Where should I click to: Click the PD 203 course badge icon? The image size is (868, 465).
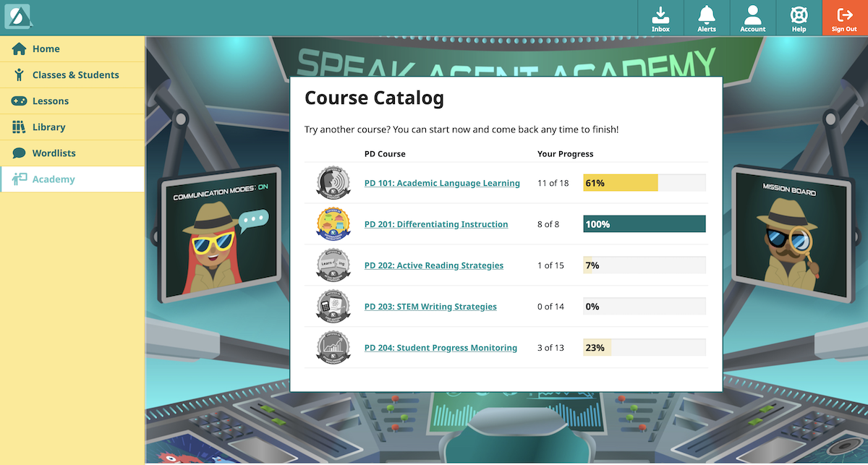333,307
